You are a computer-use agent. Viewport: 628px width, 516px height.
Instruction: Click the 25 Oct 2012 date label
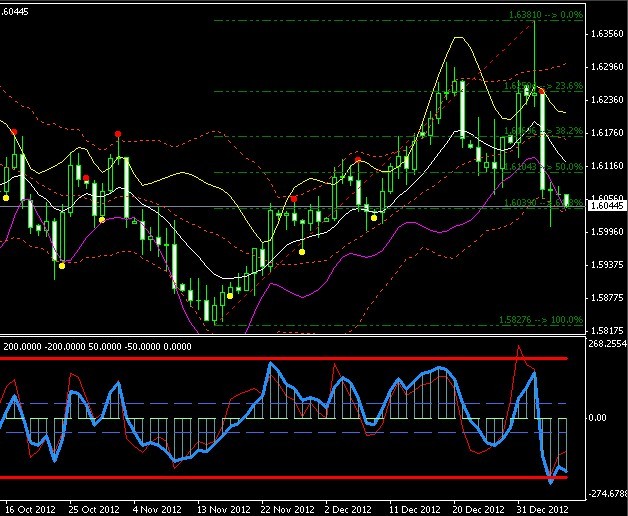coord(94,510)
